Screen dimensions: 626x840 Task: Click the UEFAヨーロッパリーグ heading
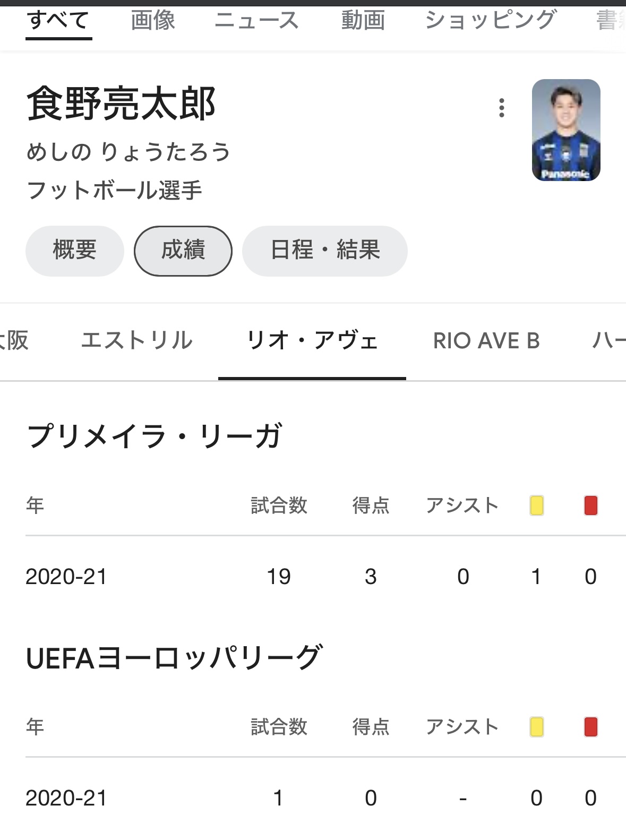pyautogui.click(x=174, y=657)
